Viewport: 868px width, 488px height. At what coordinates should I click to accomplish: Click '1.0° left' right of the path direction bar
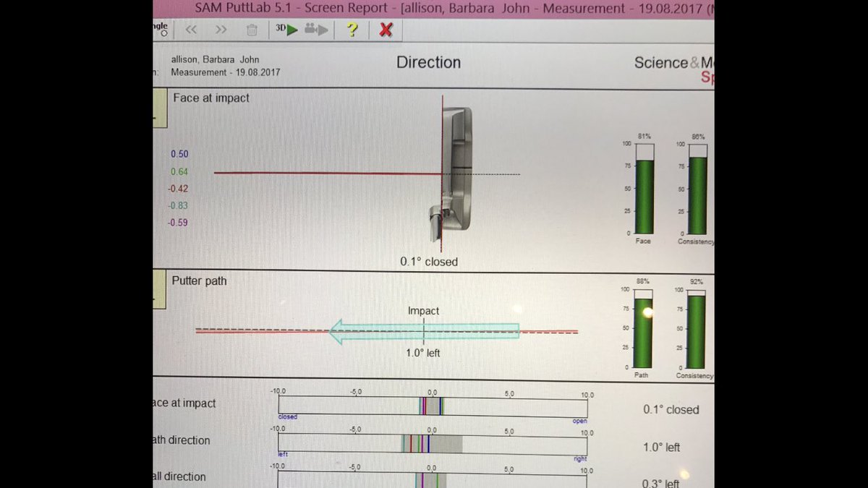pyautogui.click(x=662, y=448)
